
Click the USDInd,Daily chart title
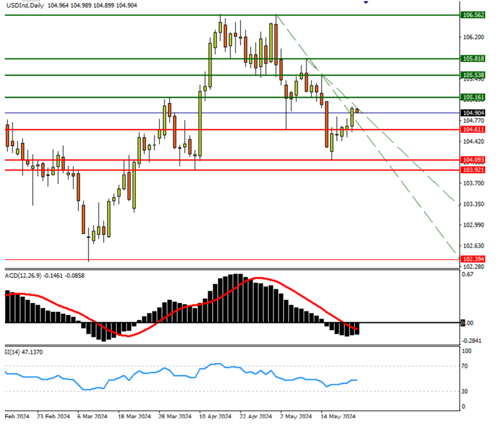(25, 5)
